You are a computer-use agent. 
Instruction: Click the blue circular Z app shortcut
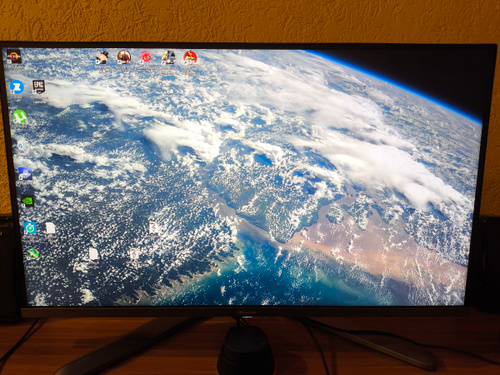[16, 87]
